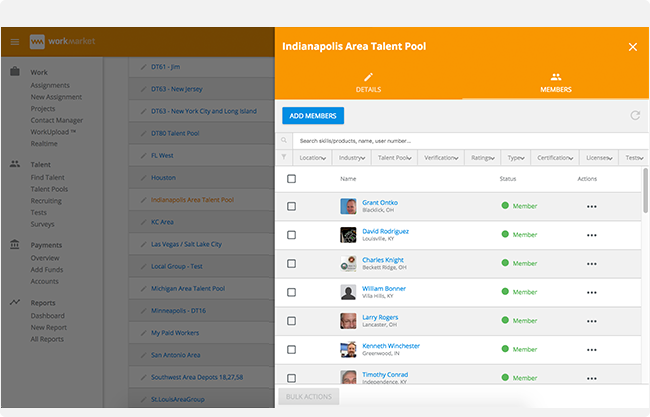
Task: Click the refresh members icon
Action: coord(635,115)
